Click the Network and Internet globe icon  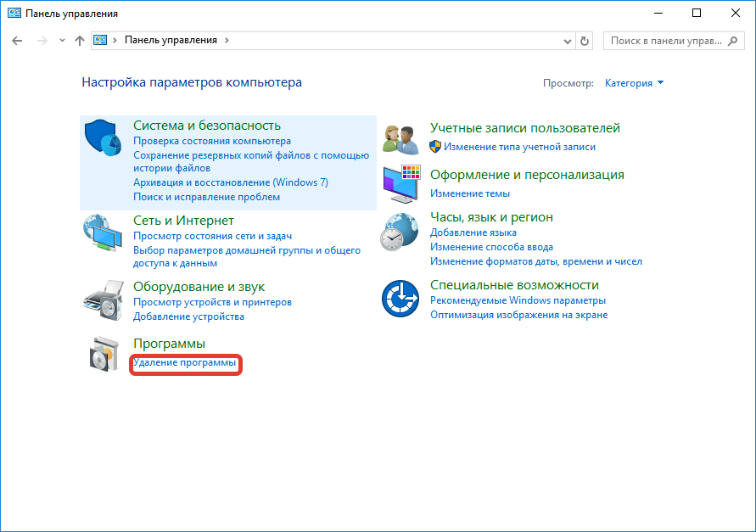[102, 233]
